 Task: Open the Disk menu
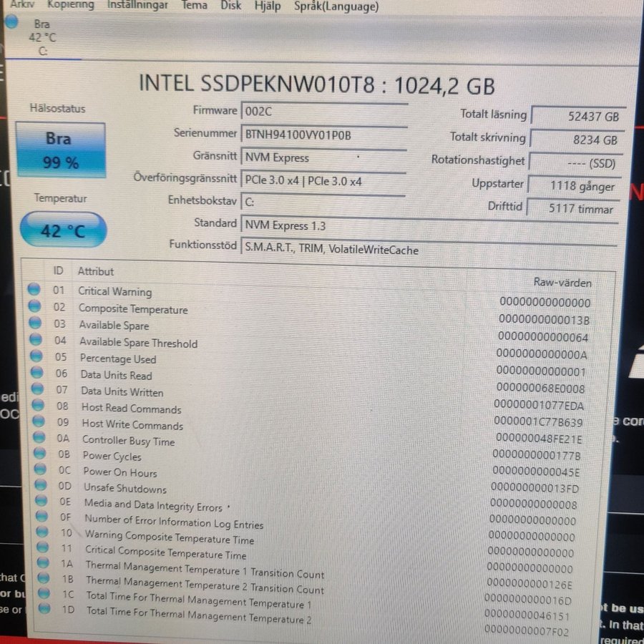point(230,6)
